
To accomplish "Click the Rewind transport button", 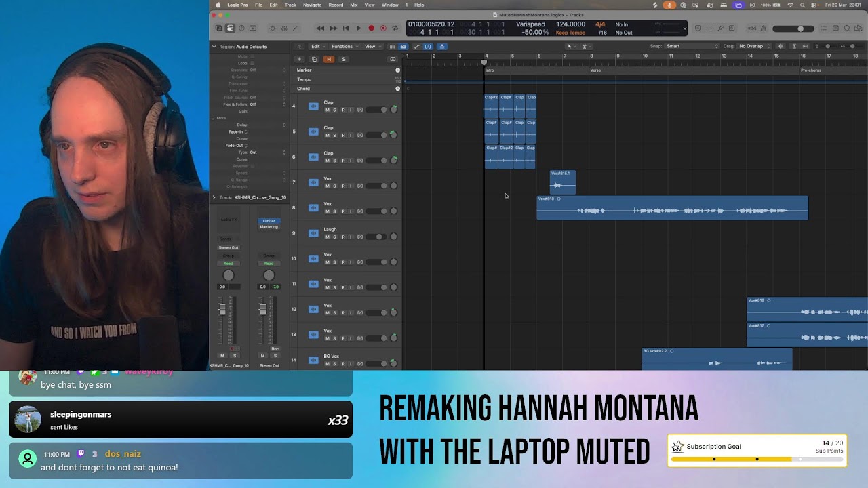I will (x=320, y=28).
